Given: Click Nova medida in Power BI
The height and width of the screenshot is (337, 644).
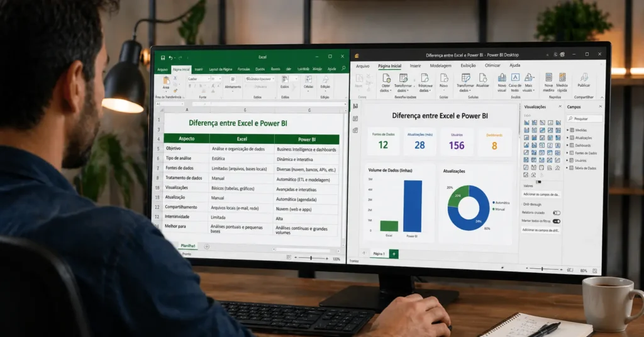Looking at the screenshot, I should tap(548, 84).
